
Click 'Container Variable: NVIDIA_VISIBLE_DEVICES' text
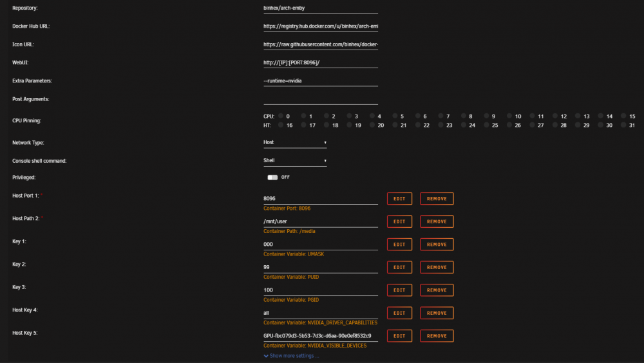pyautogui.click(x=315, y=346)
